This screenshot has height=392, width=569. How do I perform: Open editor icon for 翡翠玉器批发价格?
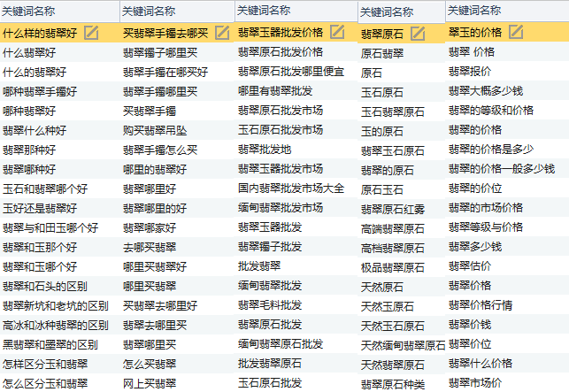tap(337, 32)
